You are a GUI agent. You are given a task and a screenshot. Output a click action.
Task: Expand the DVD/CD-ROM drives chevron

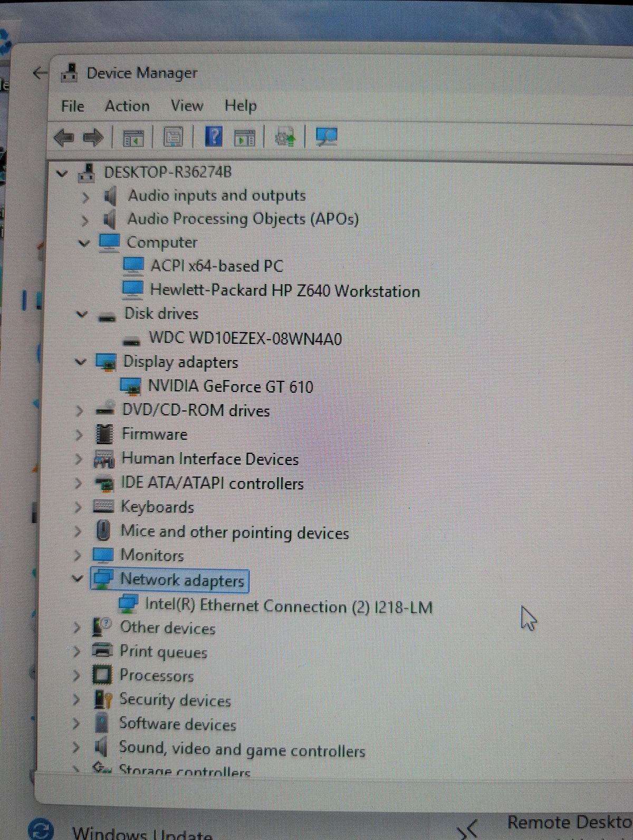pyautogui.click(x=79, y=411)
